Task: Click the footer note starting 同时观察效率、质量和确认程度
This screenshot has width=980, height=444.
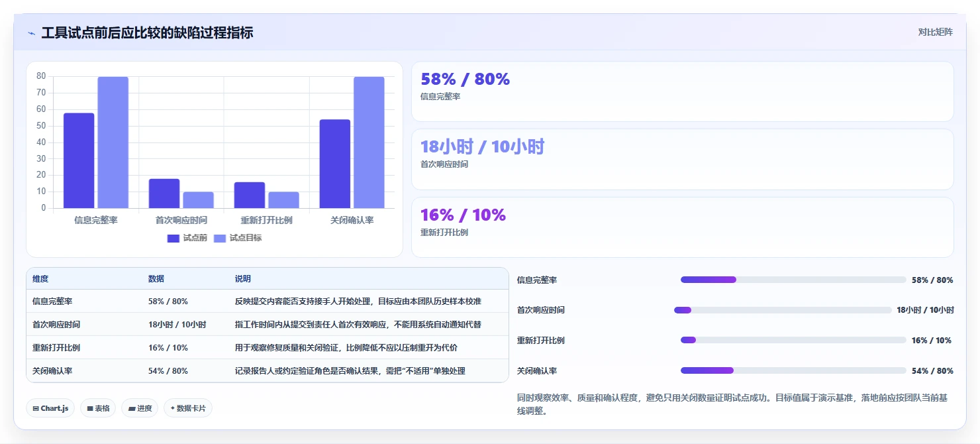Action: click(x=732, y=404)
